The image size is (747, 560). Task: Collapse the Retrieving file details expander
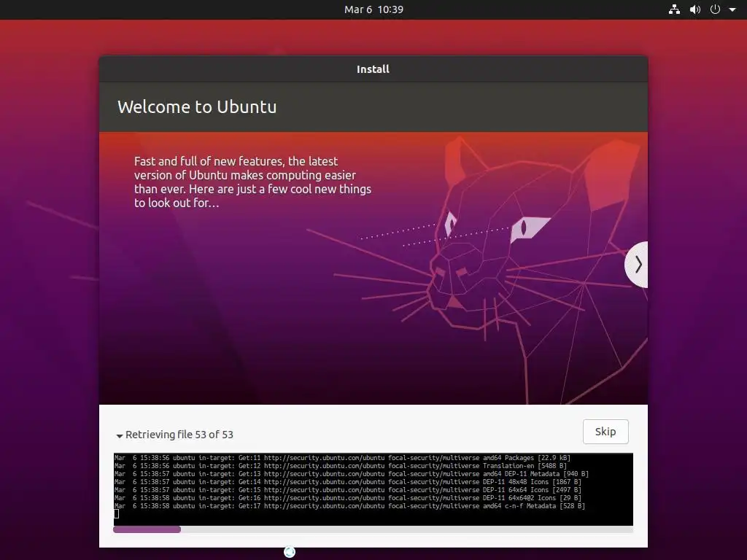coord(120,436)
